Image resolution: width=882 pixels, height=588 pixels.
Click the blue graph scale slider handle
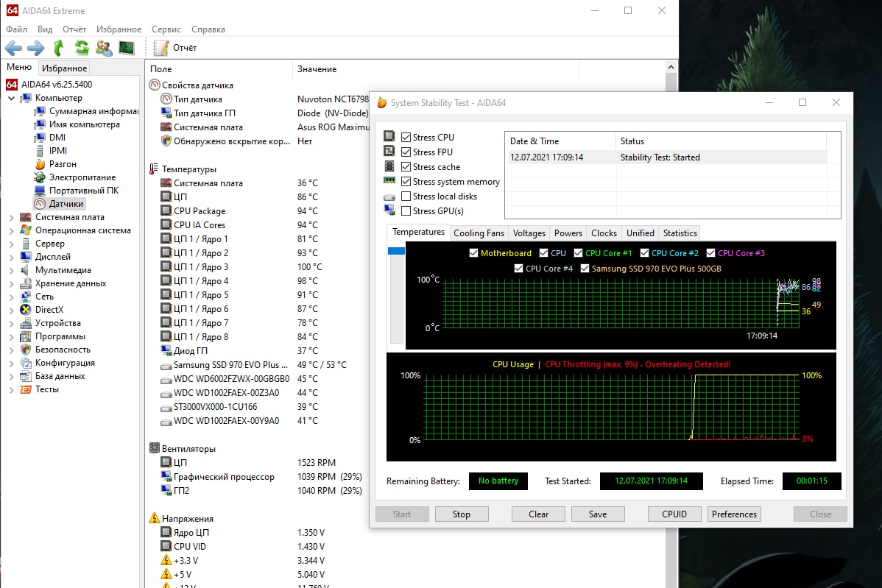pos(396,251)
